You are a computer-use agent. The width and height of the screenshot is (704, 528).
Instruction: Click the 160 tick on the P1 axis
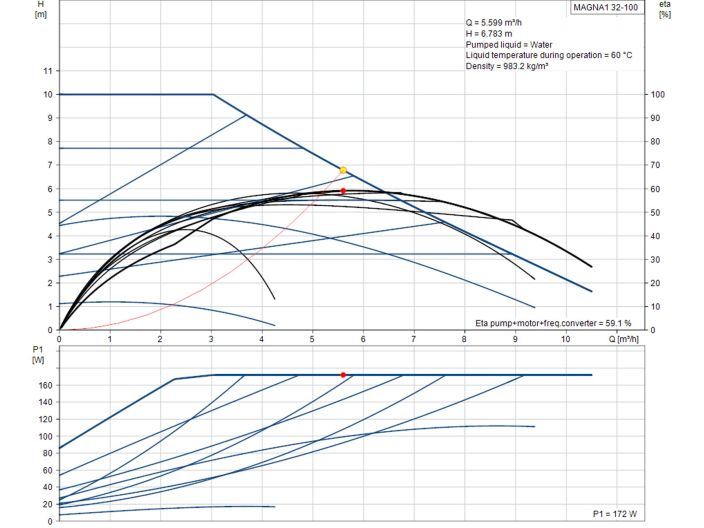pyautogui.click(x=43, y=384)
